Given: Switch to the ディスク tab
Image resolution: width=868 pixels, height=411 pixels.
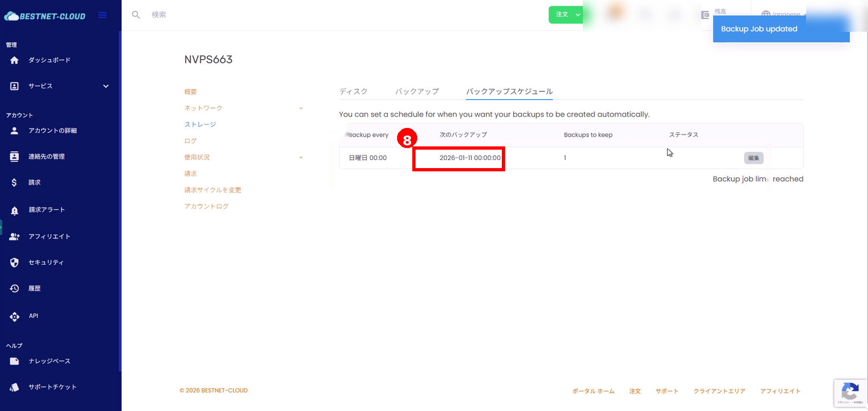Looking at the screenshot, I should (x=353, y=92).
